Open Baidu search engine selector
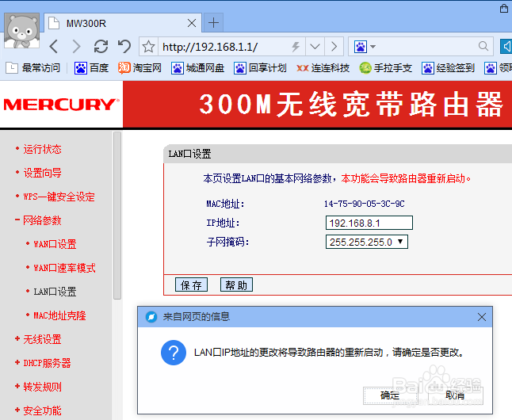The width and height of the screenshot is (512, 420). (365, 47)
